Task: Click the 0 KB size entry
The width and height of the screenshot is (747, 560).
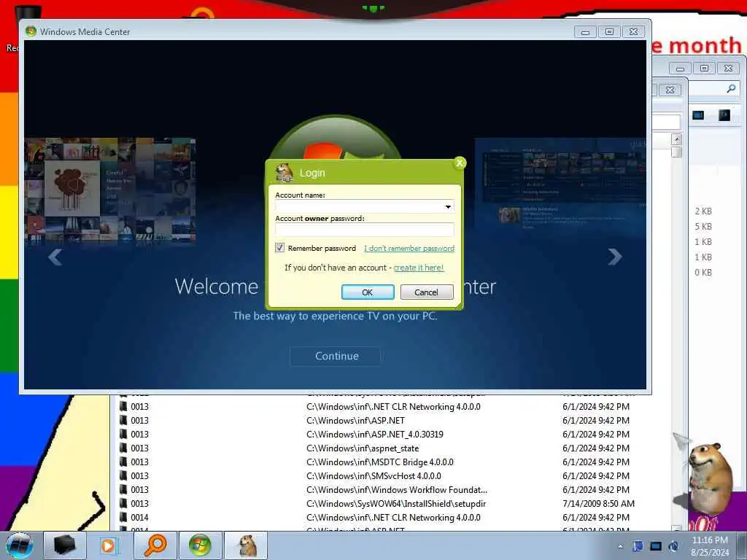Action: (x=703, y=273)
